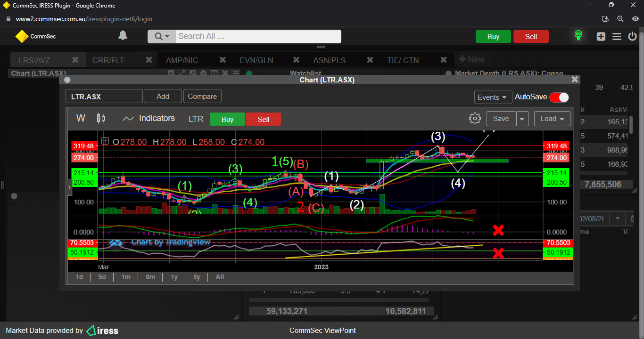Toggle the AutoSave switch
Image resolution: width=644 pixels, height=339 pixels.
pyautogui.click(x=559, y=97)
